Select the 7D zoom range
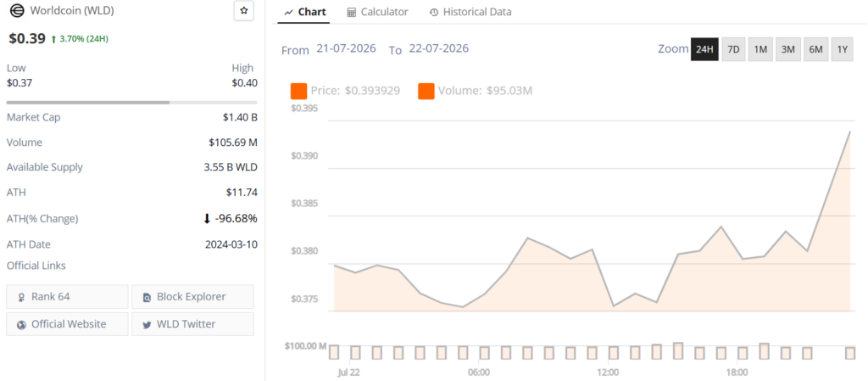Screen dimensions: 868x381 coord(733,49)
